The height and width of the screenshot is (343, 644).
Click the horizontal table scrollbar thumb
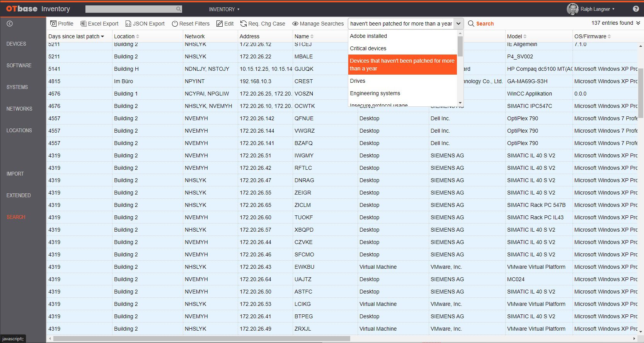(201, 339)
